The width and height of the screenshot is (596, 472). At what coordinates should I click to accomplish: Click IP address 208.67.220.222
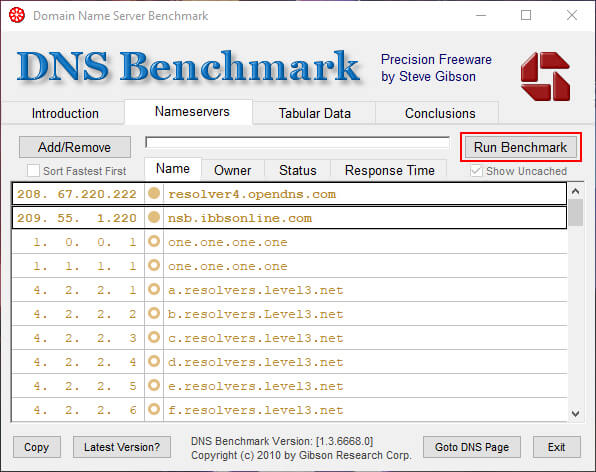point(77,194)
